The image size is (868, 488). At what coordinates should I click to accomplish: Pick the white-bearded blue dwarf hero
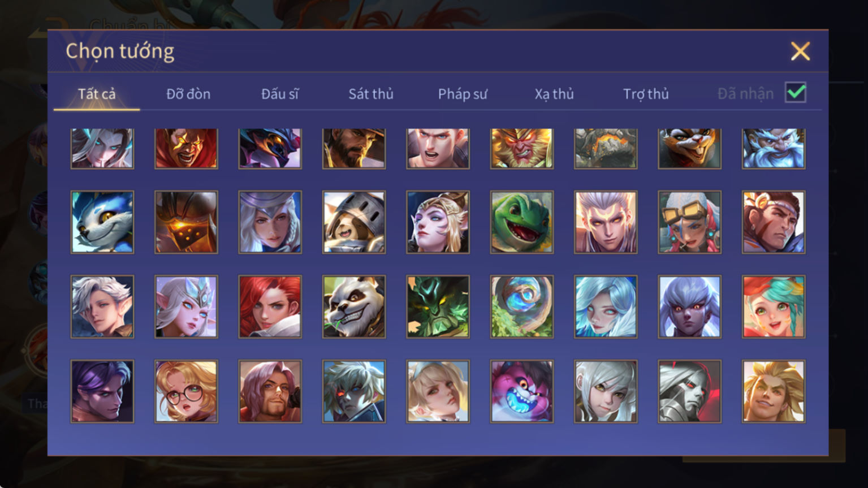point(774,148)
